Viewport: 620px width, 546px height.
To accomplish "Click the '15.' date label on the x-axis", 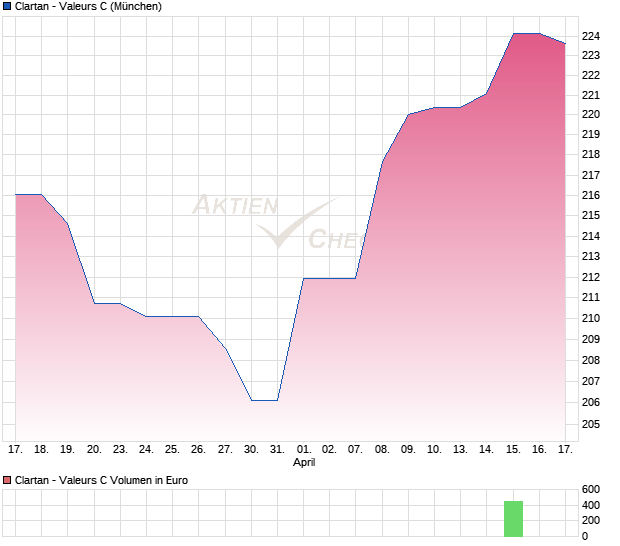I will [x=513, y=450].
